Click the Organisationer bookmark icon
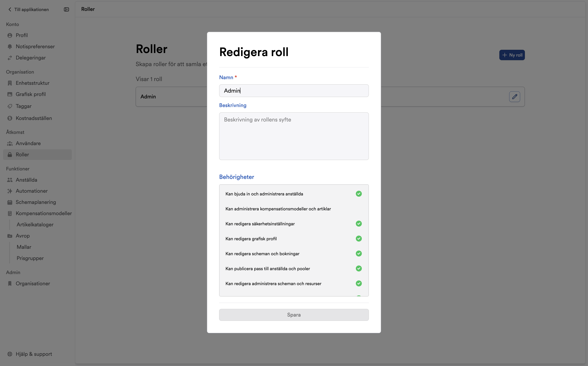The width and height of the screenshot is (588, 366). tap(10, 283)
